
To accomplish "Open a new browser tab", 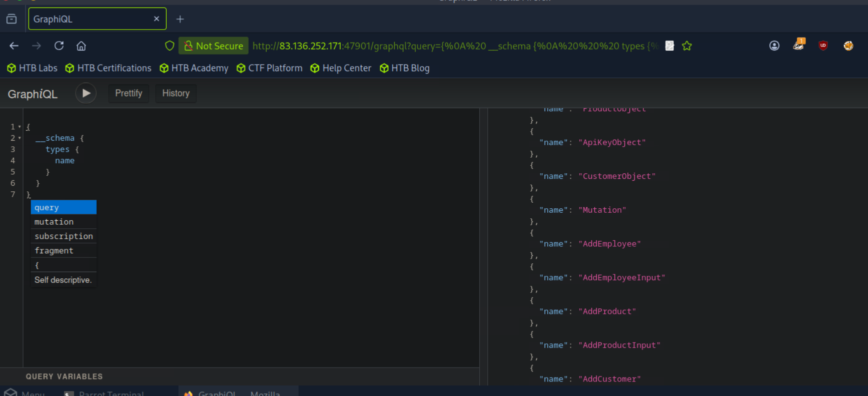I will (x=180, y=19).
